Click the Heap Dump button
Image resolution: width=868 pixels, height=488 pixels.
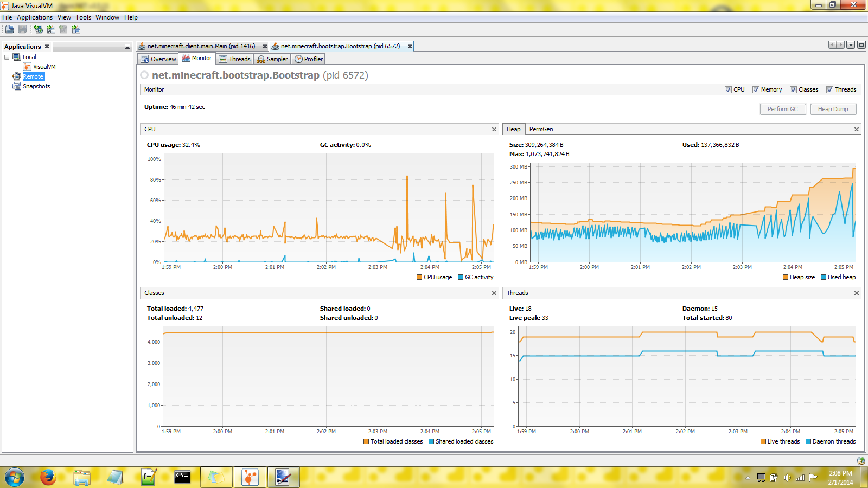(833, 109)
